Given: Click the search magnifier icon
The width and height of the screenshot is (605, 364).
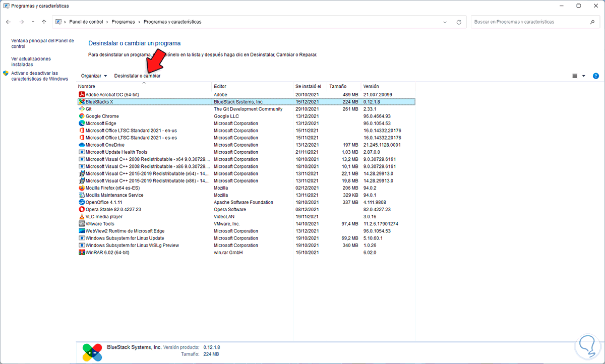Looking at the screenshot, I should [592, 22].
